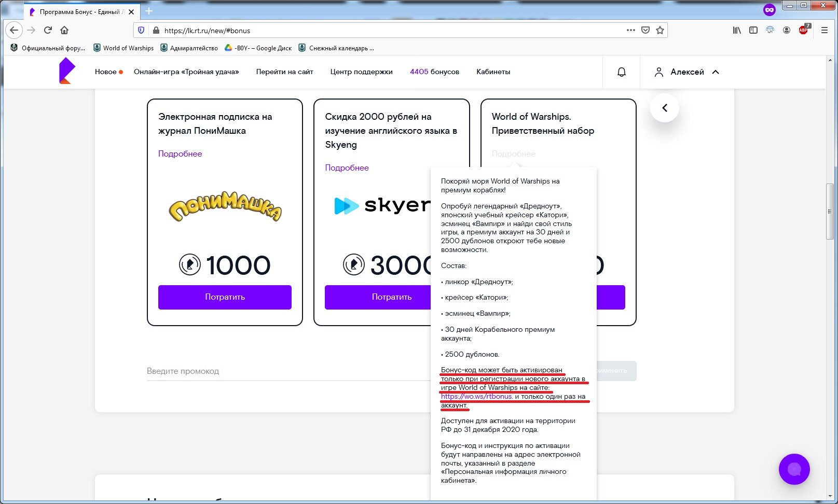Click Подробнее under the Skyeng offer

[347, 167]
